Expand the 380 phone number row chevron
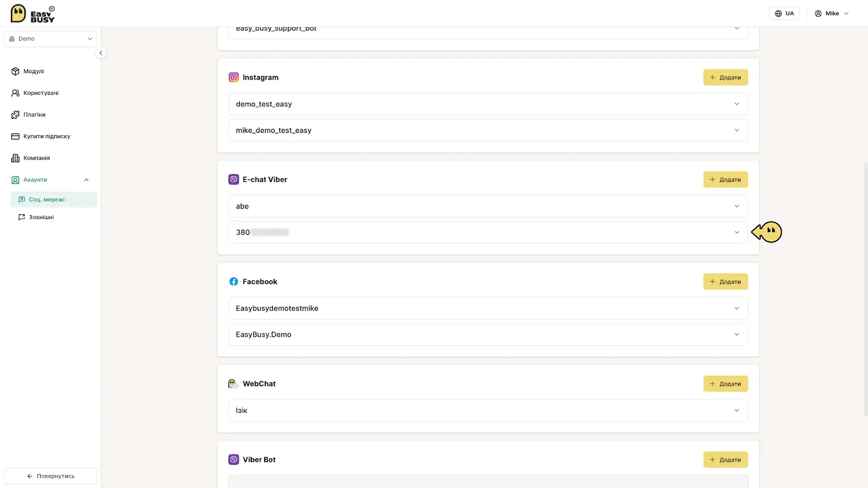Viewport: 868px width, 488px height. (x=737, y=232)
